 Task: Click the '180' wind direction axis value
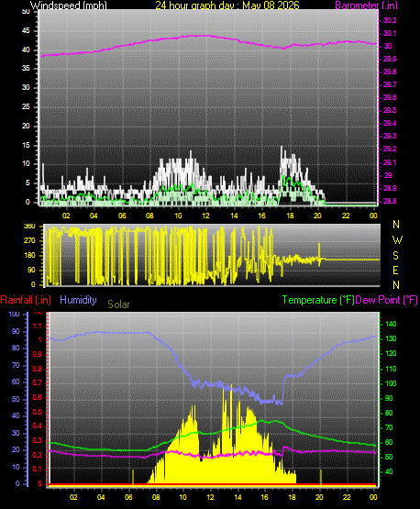(29, 256)
